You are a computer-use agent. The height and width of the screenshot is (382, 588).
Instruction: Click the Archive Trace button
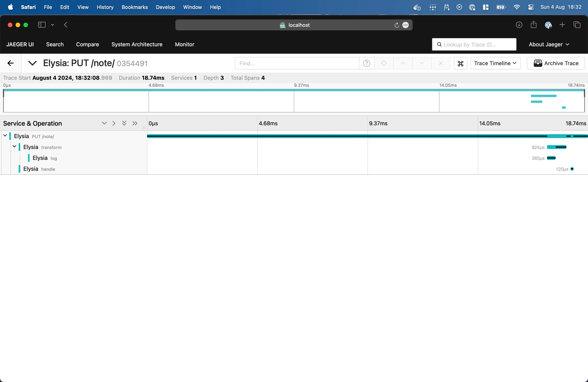(556, 63)
